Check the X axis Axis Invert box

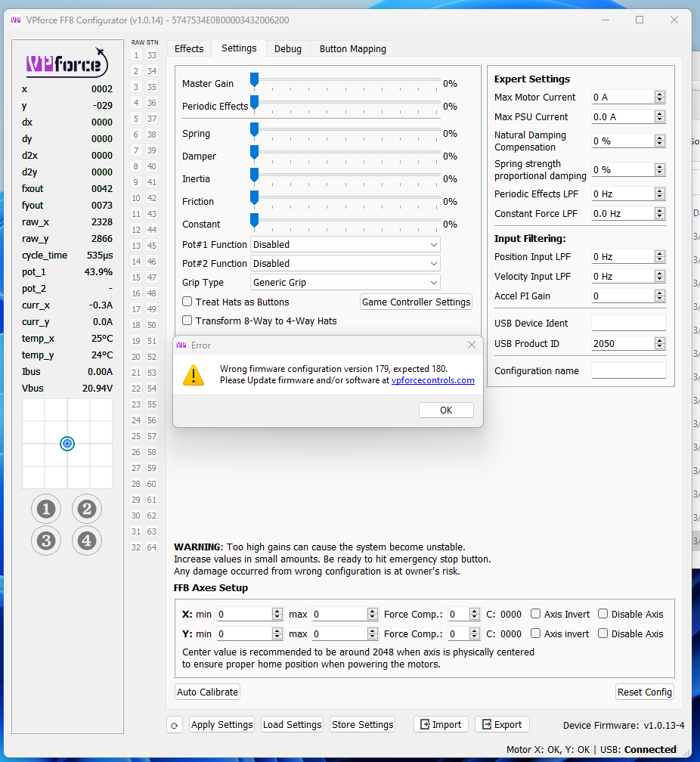tap(535, 614)
